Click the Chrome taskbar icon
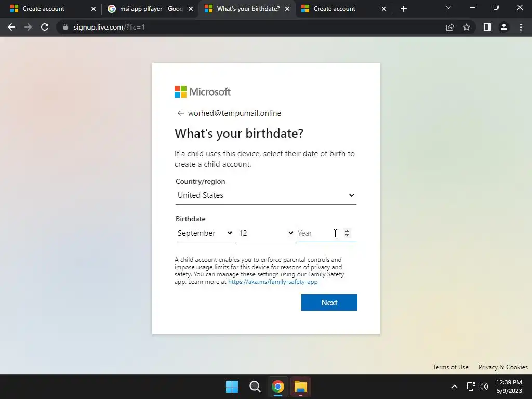 277,387
